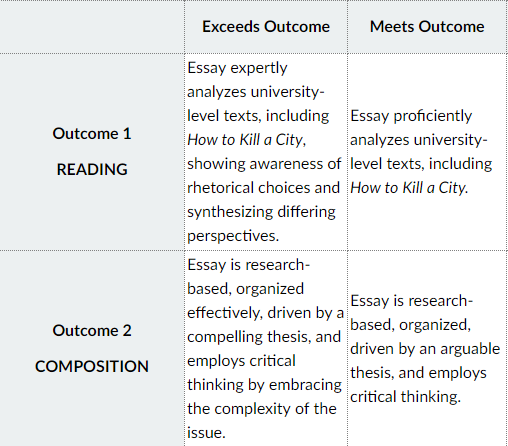This screenshot has width=508, height=446.
Task: Click 'critical thinking.' in Meets composition cell
Action: [x=405, y=397]
